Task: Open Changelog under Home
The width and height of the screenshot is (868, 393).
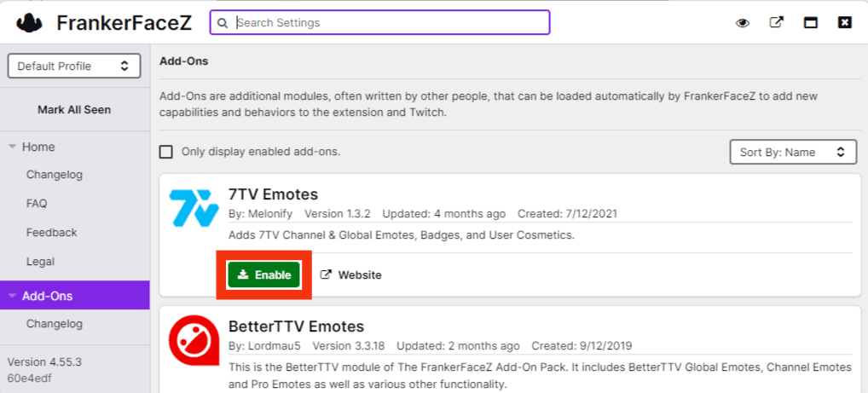Action: pos(55,175)
